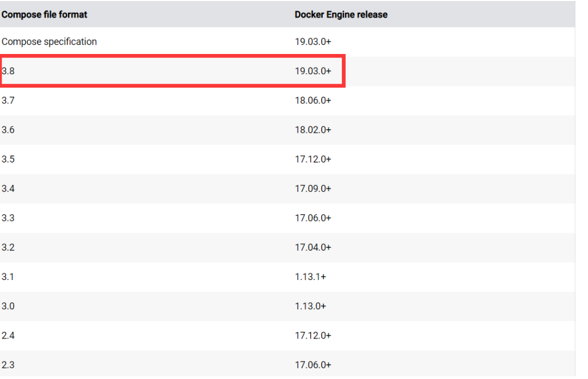The image size is (588, 379).
Task: Select the 19.03.0+ value beside Compose specification
Action: 313,42
